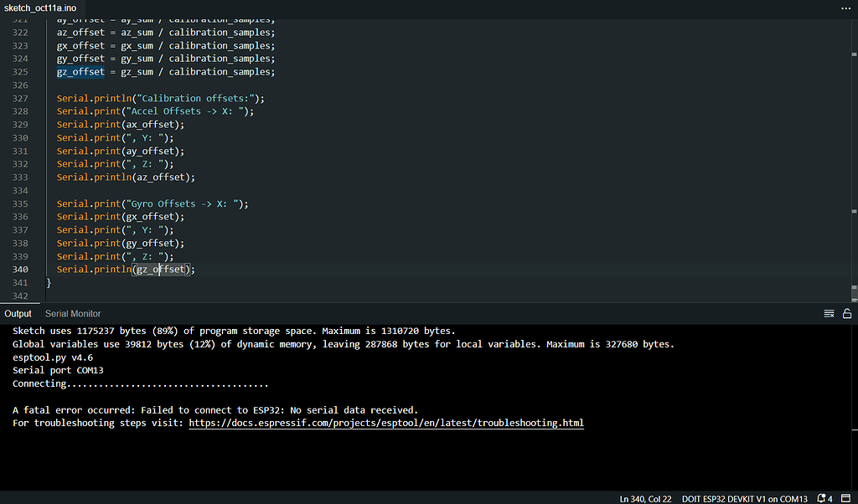Click Serial.print(gy_offset) on line 338
Image resolution: width=858 pixels, height=504 pixels.
coord(121,244)
